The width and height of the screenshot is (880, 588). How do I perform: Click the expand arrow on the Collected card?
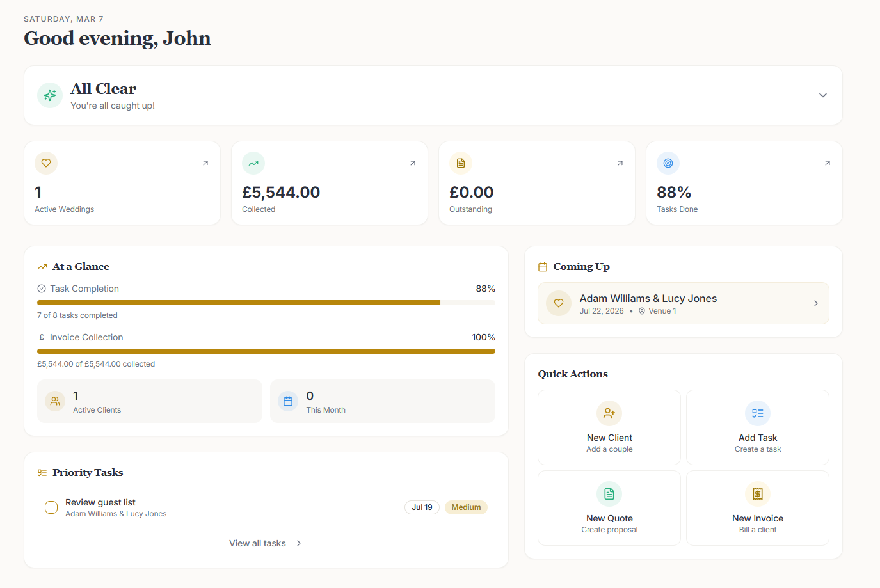(x=412, y=163)
